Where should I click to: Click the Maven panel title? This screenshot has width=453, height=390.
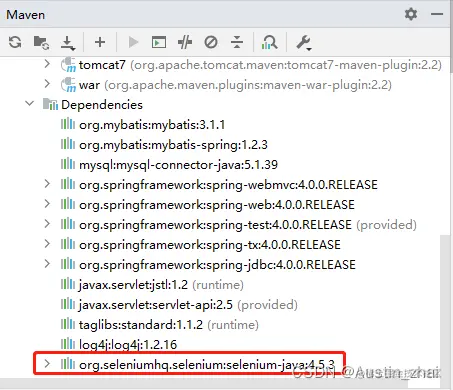(x=25, y=15)
